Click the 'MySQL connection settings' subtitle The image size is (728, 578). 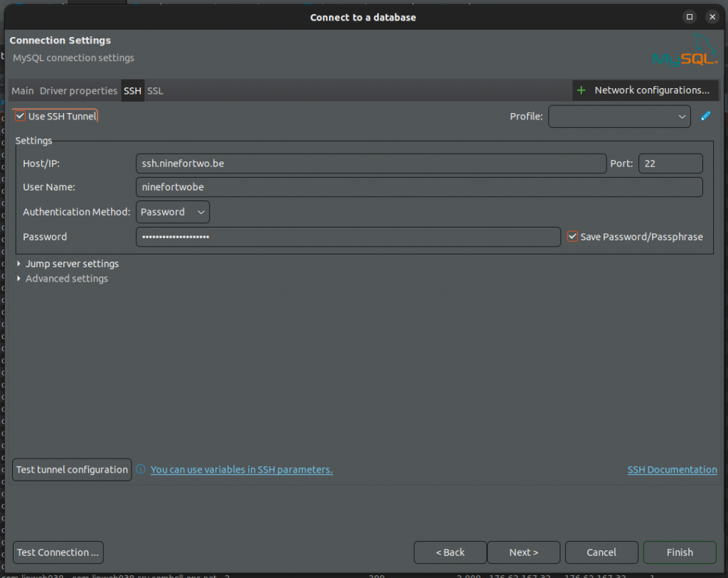tap(73, 58)
